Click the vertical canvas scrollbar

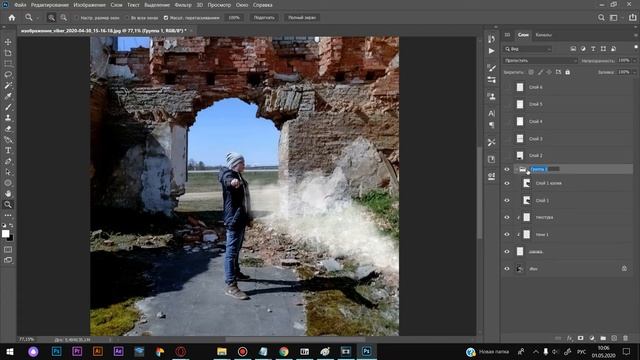480,192
